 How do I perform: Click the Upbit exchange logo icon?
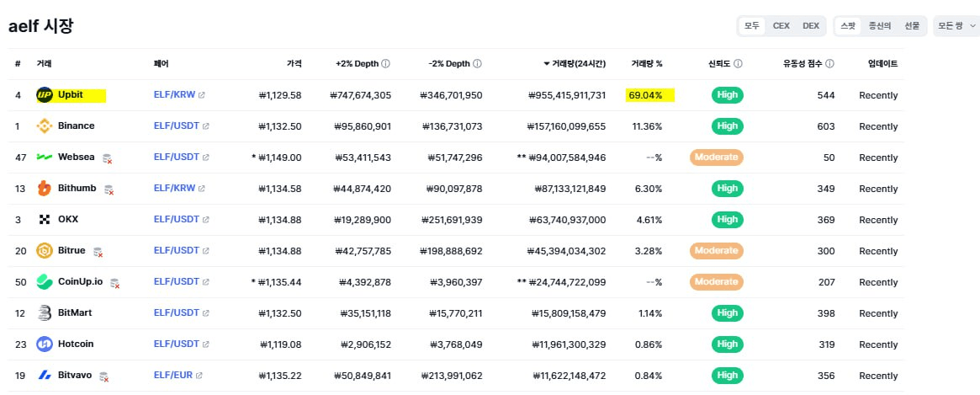(x=45, y=95)
